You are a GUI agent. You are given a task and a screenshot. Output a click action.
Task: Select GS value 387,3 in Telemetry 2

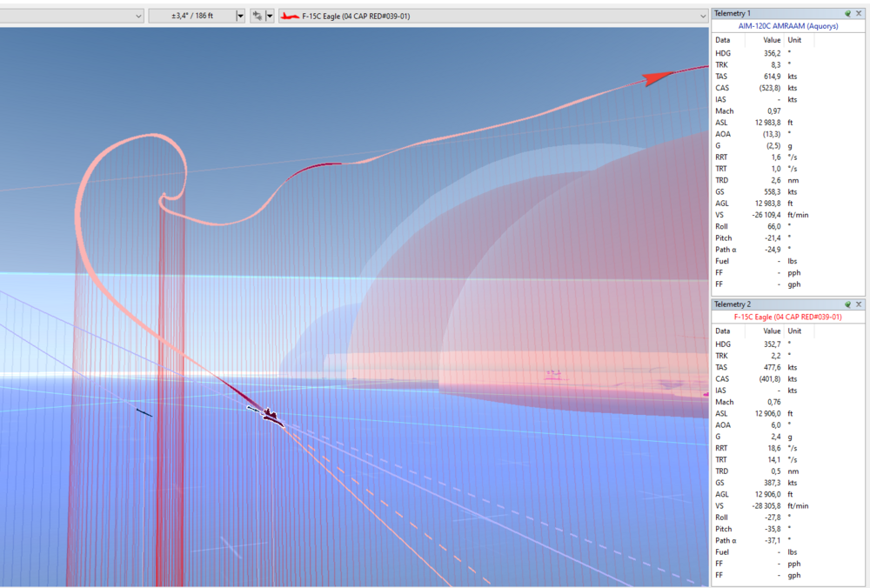[772, 483]
